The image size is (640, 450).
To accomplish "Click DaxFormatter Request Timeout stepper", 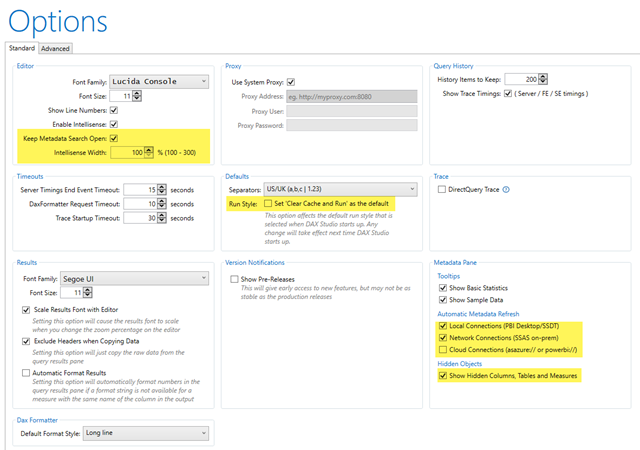I will (x=162, y=204).
